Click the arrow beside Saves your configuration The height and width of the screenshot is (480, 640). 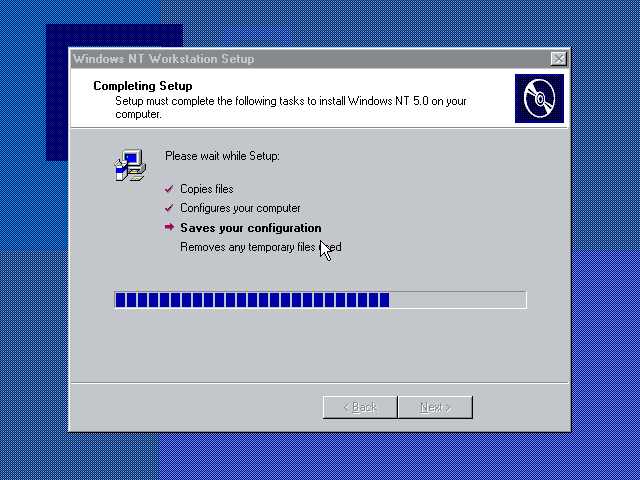(169, 227)
